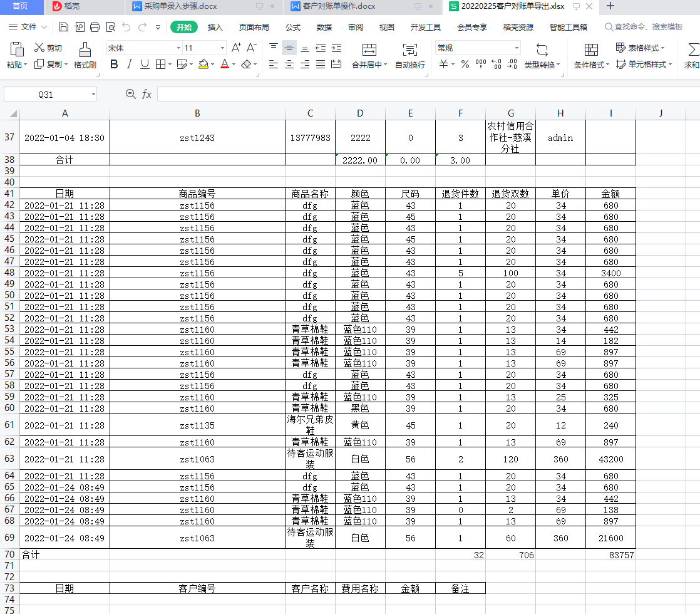
Task: Click the Cut (剪切) scissors icon
Action: [x=39, y=48]
